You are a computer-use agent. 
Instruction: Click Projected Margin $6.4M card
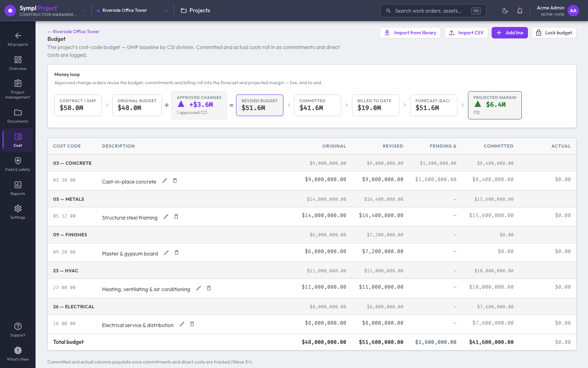coord(495,105)
